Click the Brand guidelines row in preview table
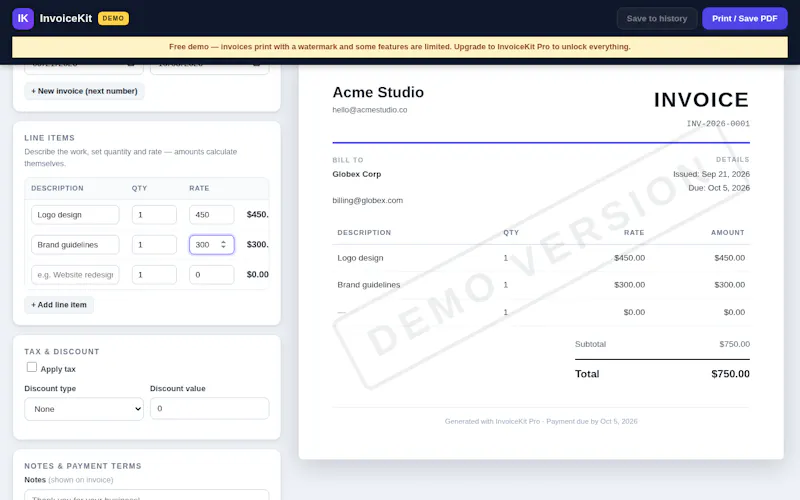Viewport: 800px width, 500px height. (541, 285)
